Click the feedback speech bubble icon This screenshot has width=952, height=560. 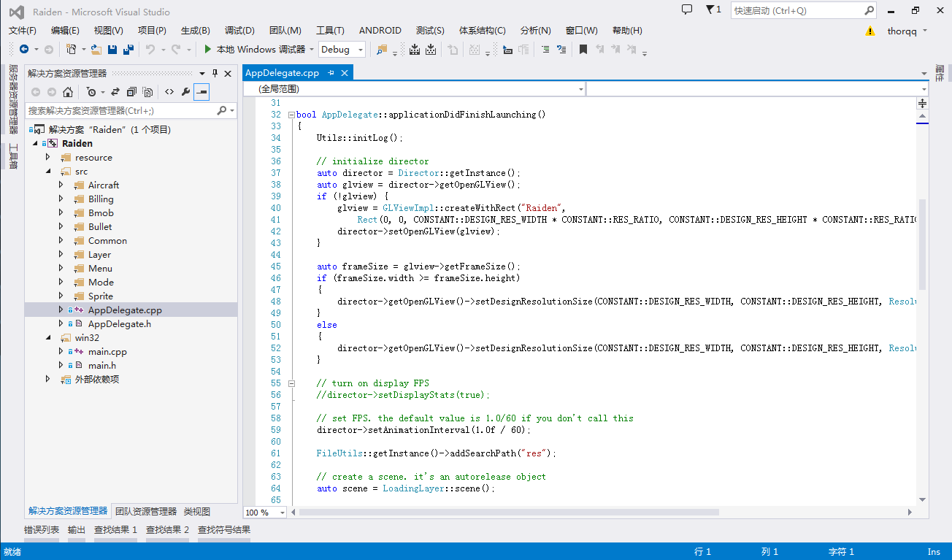[x=687, y=10]
